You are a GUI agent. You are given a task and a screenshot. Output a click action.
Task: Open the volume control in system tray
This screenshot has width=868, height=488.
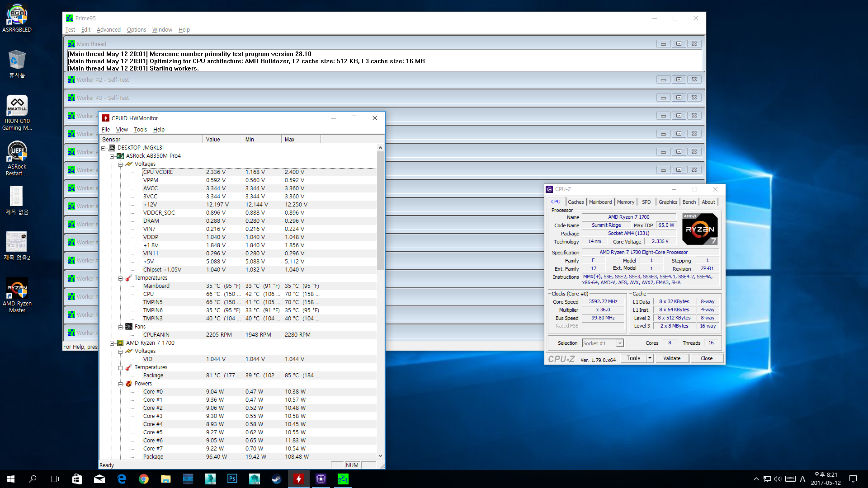coord(778,479)
